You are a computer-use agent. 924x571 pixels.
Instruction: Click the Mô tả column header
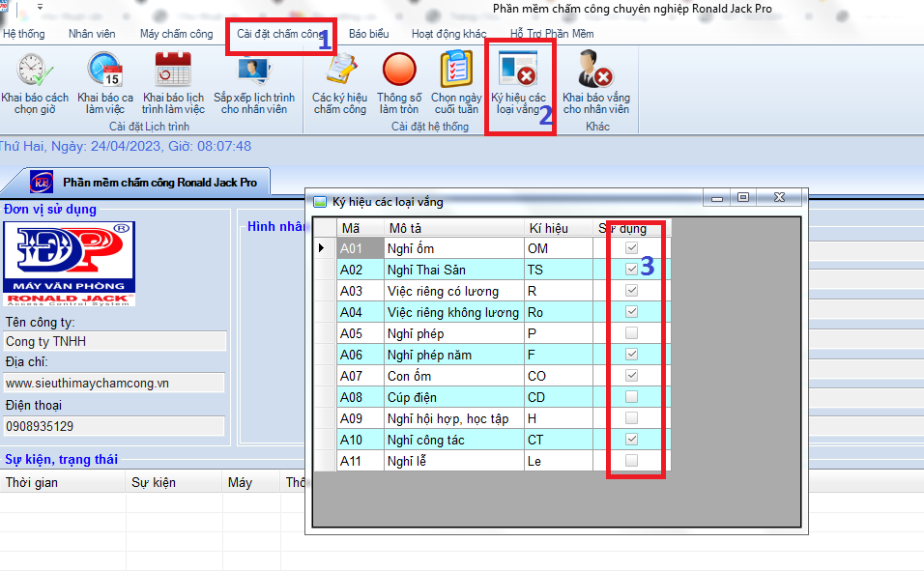pos(452,228)
